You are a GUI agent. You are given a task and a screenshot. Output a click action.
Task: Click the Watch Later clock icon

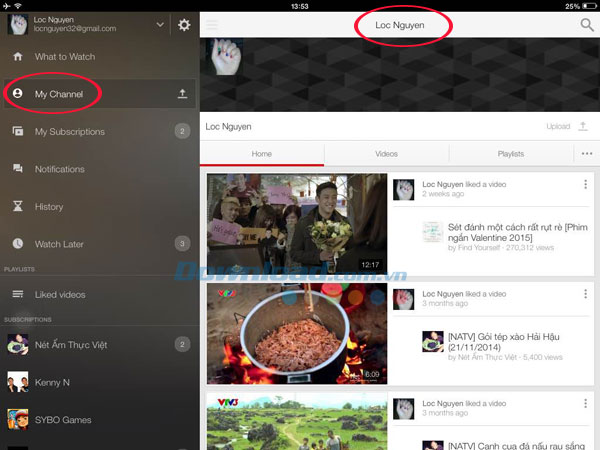18,243
